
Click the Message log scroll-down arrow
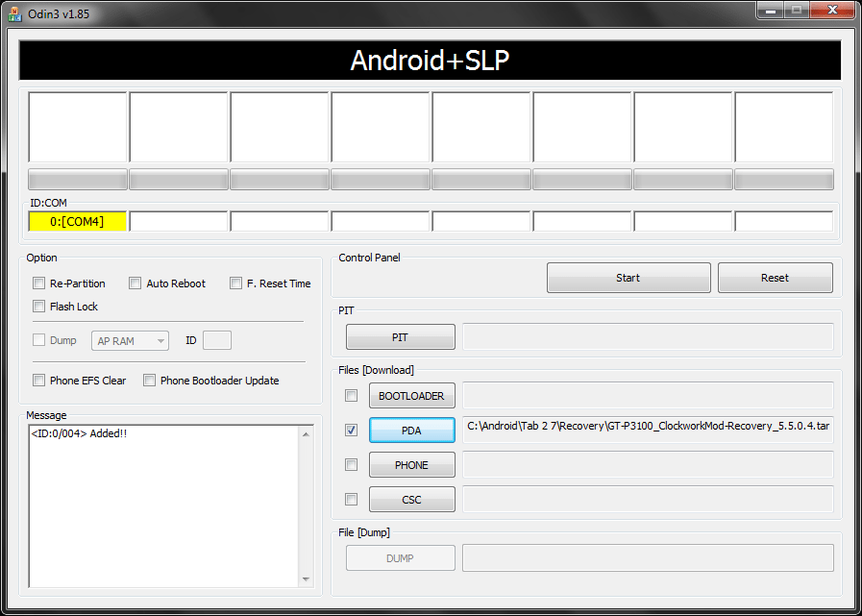(x=307, y=579)
